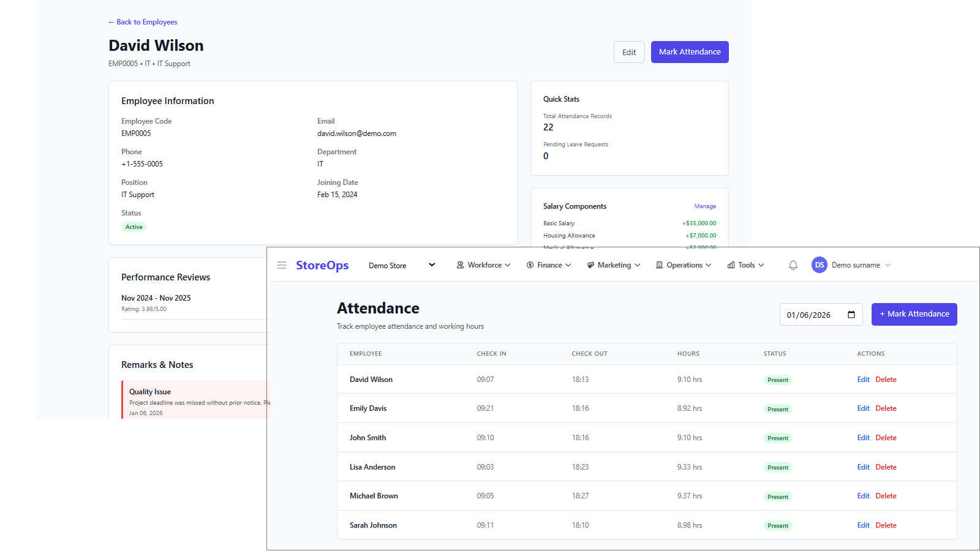Select Sarah Johnson in attendance table
Image resolution: width=980 pixels, height=551 pixels.
point(373,525)
